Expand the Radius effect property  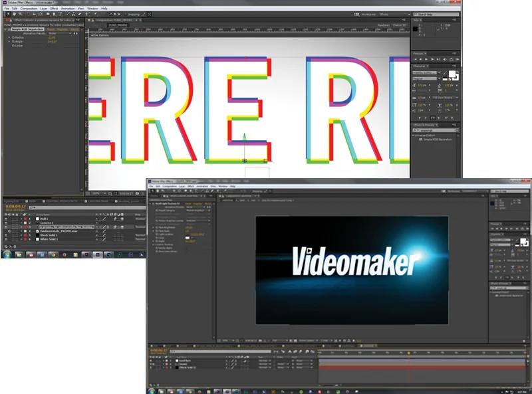(10, 37)
